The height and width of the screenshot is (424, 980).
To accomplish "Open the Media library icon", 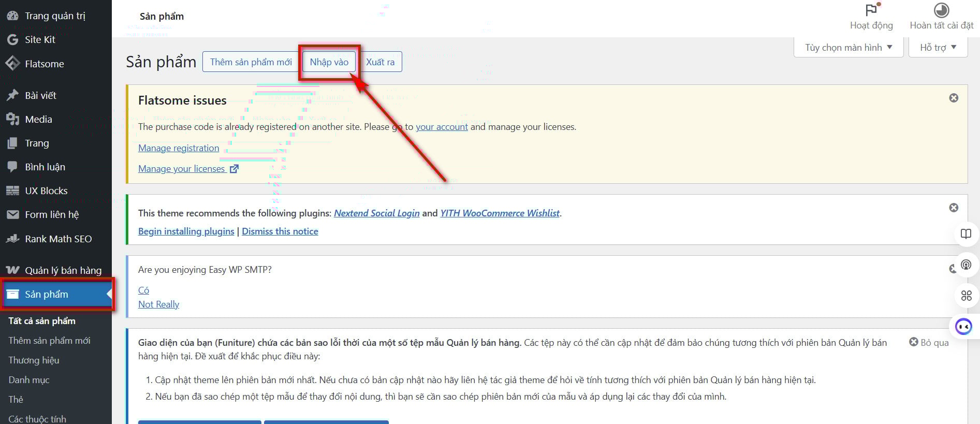I will (12, 119).
